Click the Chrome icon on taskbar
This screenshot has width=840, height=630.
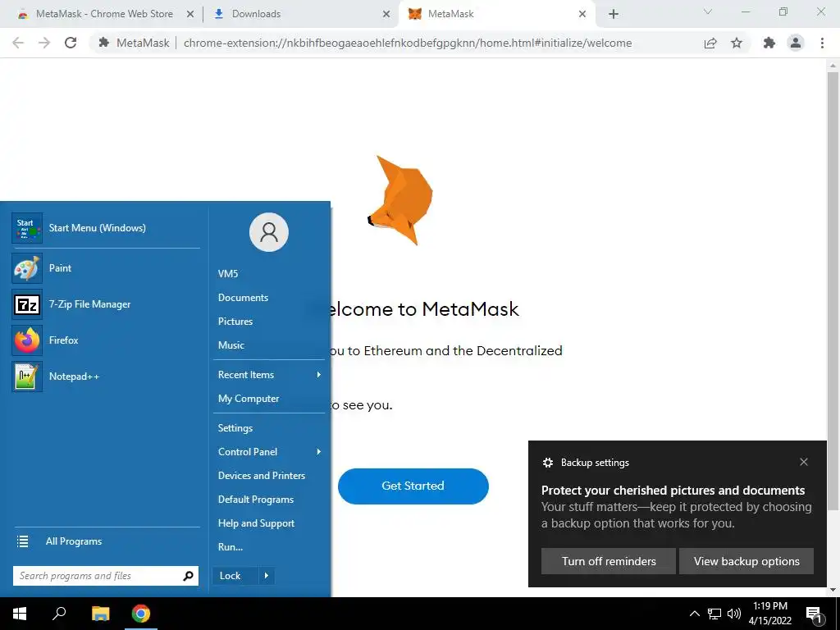(x=141, y=614)
